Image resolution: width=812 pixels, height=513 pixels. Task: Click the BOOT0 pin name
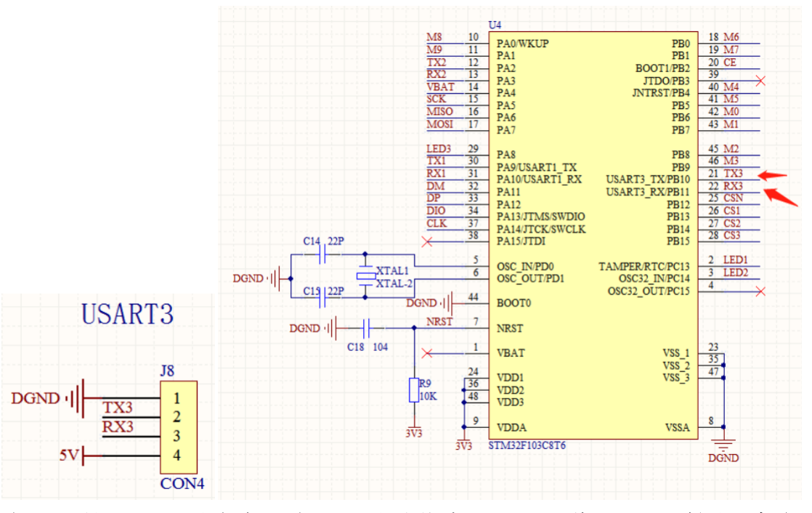[x=513, y=303]
